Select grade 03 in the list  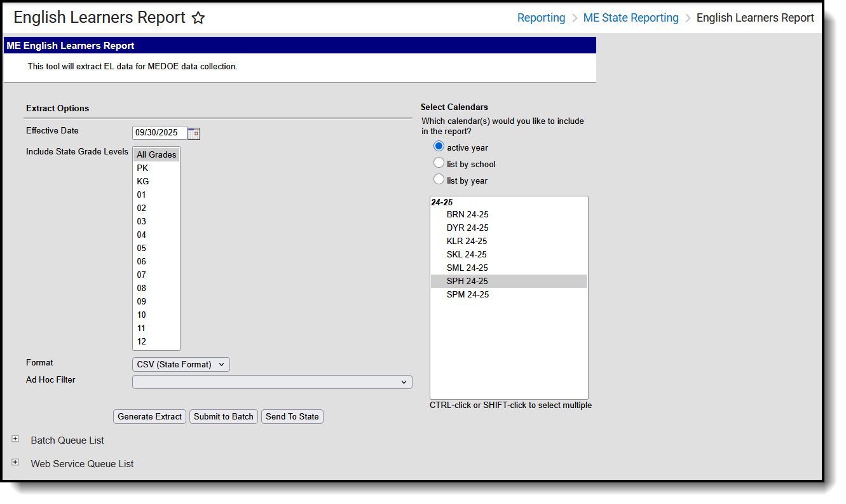pyautogui.click(x=156, y=221)
